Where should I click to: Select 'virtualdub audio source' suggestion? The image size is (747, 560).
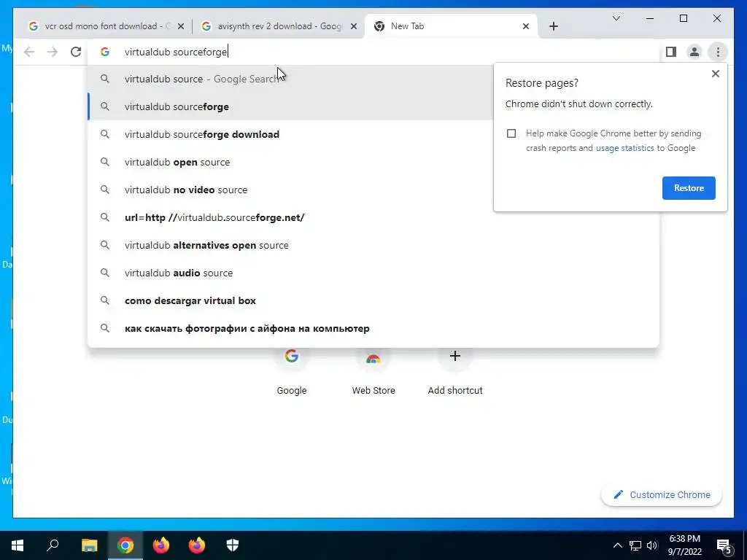(x=373, y=273)
